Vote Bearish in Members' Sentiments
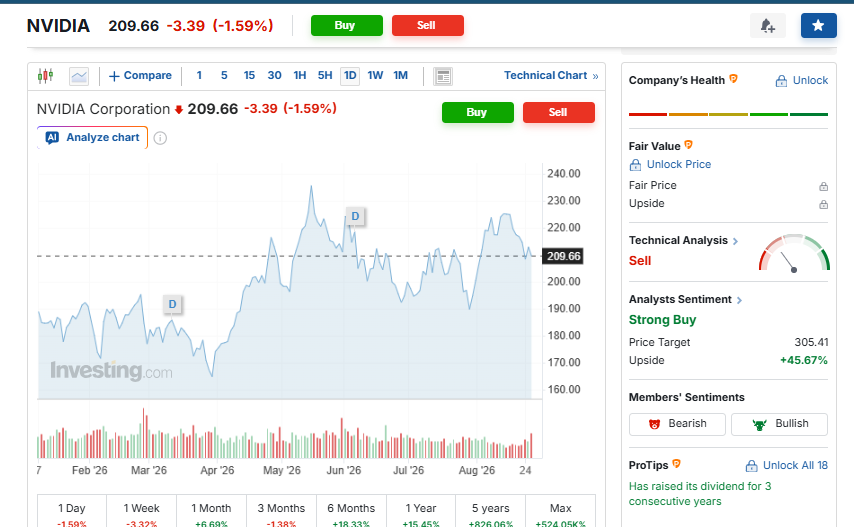This screenshot has height=527, width=854. [677, 424]
